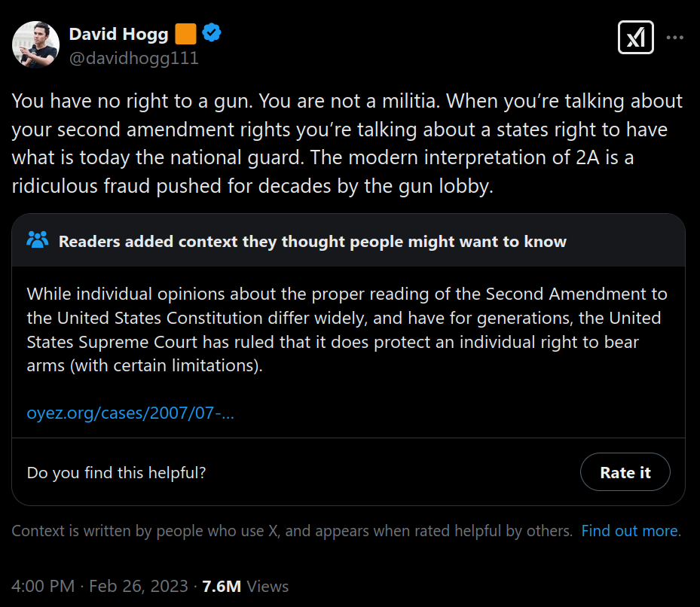
Task: Click the 'Do you find this helpful?' prompt
Action: pyautogui.click(x=117, y=472)
